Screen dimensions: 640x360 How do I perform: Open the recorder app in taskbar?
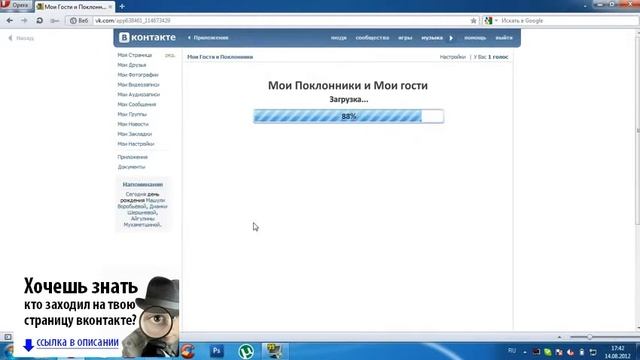274,351
